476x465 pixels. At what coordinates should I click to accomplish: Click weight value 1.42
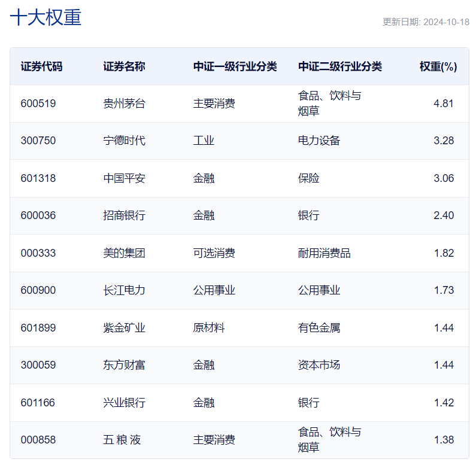coord(444,403)
